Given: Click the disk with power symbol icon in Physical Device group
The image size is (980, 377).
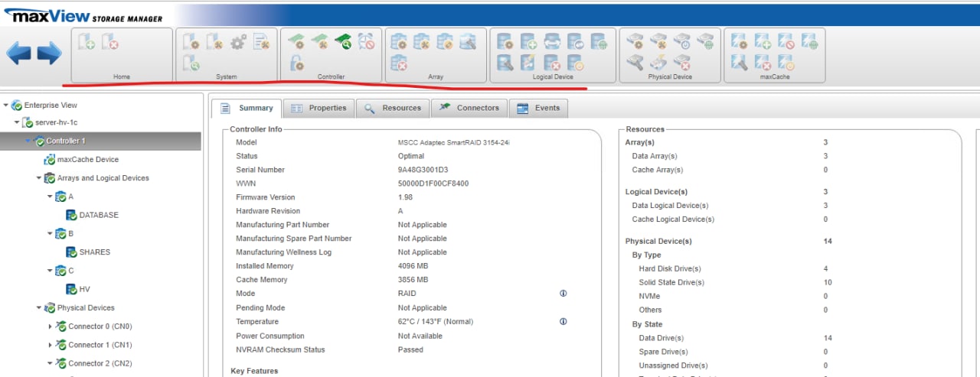Looking at the screenshot, I should click(681, 41).
